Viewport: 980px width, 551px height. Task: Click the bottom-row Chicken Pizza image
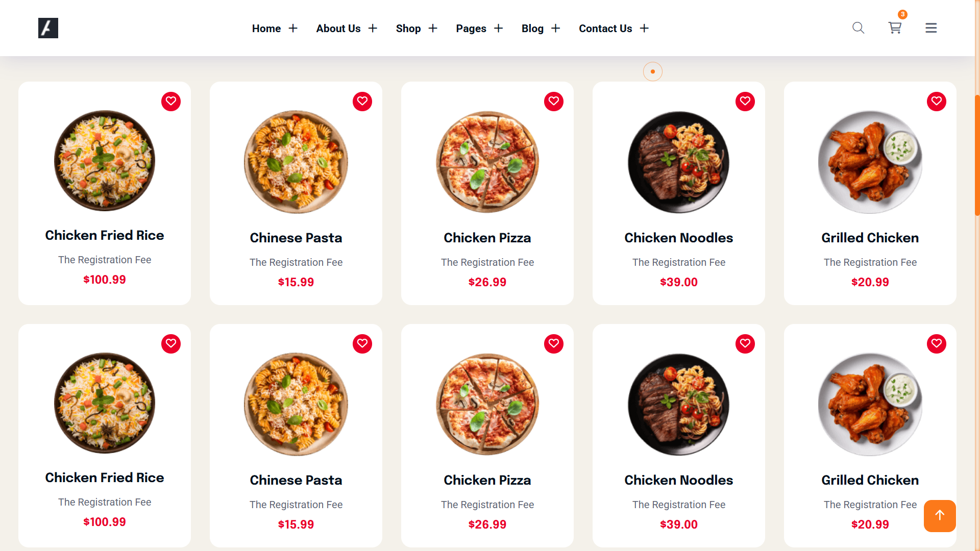[x=487, y=404]
